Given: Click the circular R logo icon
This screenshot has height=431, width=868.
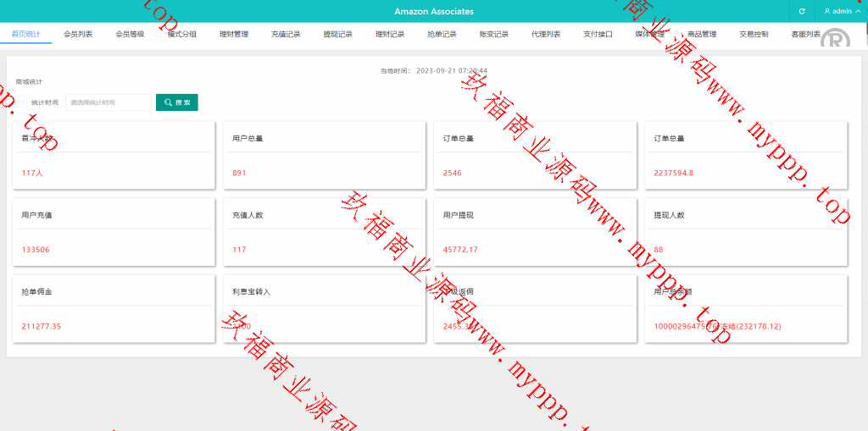Looking at the screenshot, I should (x=836, y=40).
